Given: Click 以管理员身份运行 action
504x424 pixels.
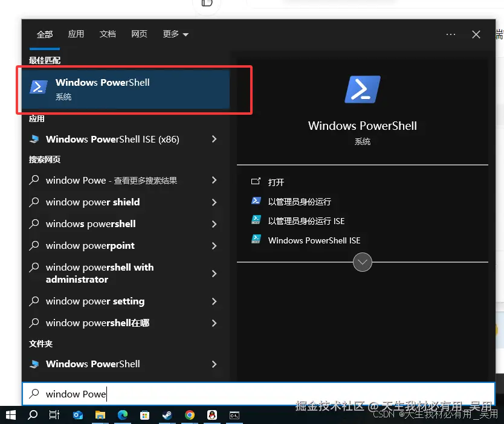Looking at the screenshot, I should tap(299, 201).
